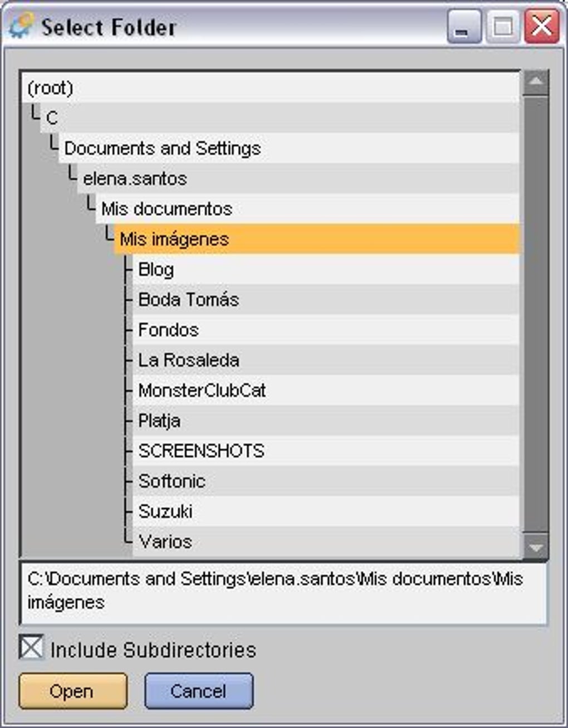Open the selected folder with Open button
The image size is (568, 728).
[73, 691]
